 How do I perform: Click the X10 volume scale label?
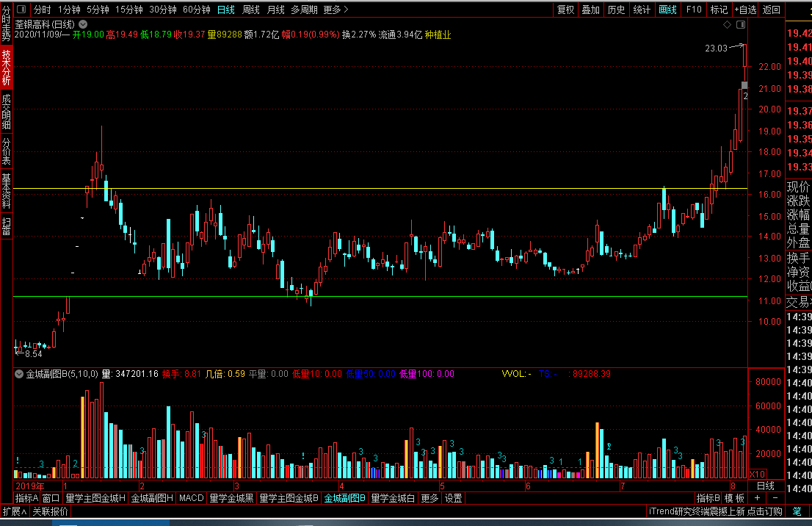pos(757,474)
